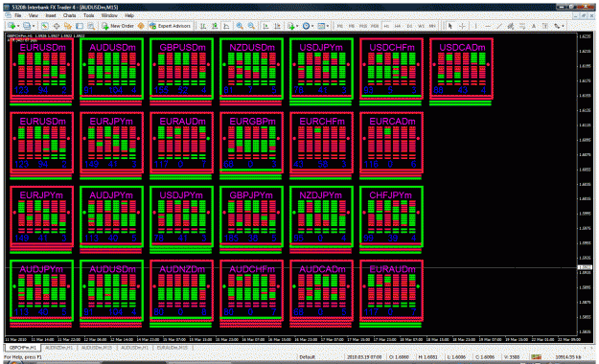
Task: Expand the New Chart dropdown arrow
Action: tap(18, 26)
